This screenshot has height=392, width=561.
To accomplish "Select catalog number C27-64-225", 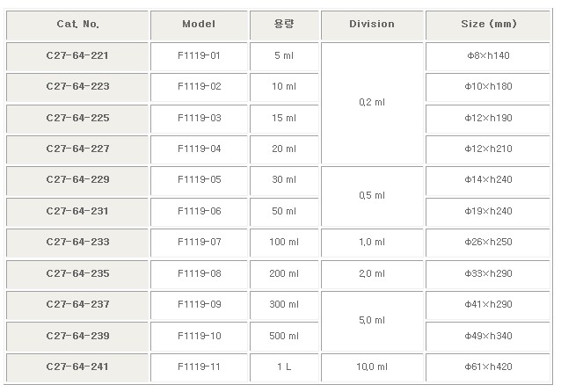I will pos(77,118).
